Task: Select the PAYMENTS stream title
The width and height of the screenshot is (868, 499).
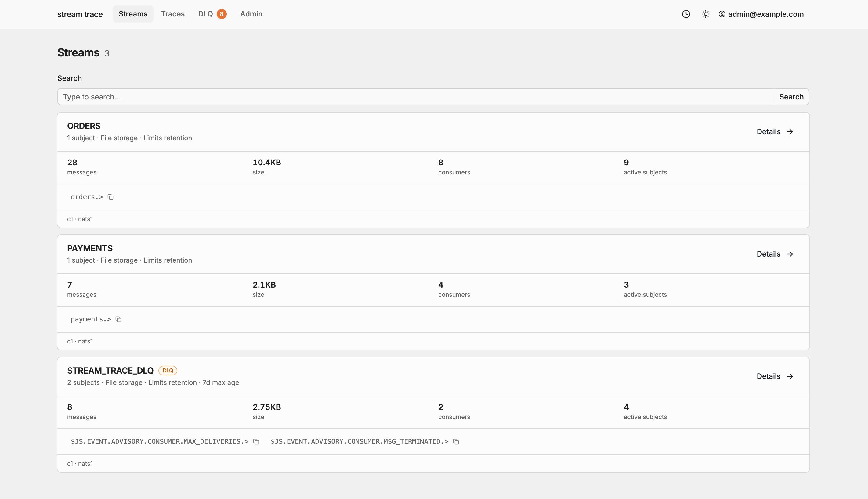Action: coord(90,249)
